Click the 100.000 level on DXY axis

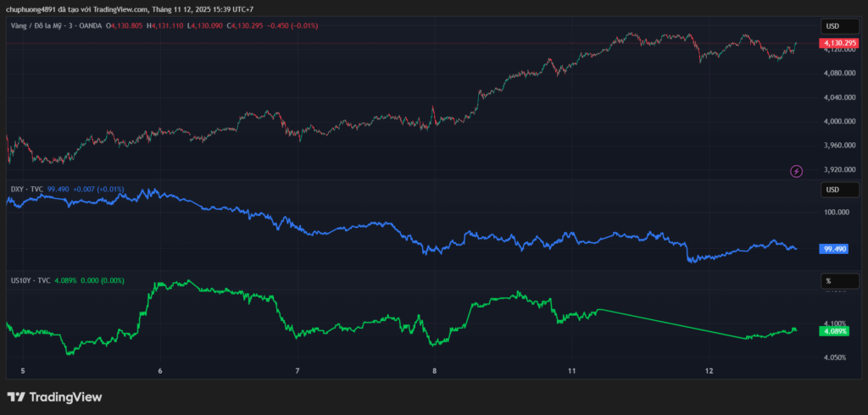tap(835, 212)
